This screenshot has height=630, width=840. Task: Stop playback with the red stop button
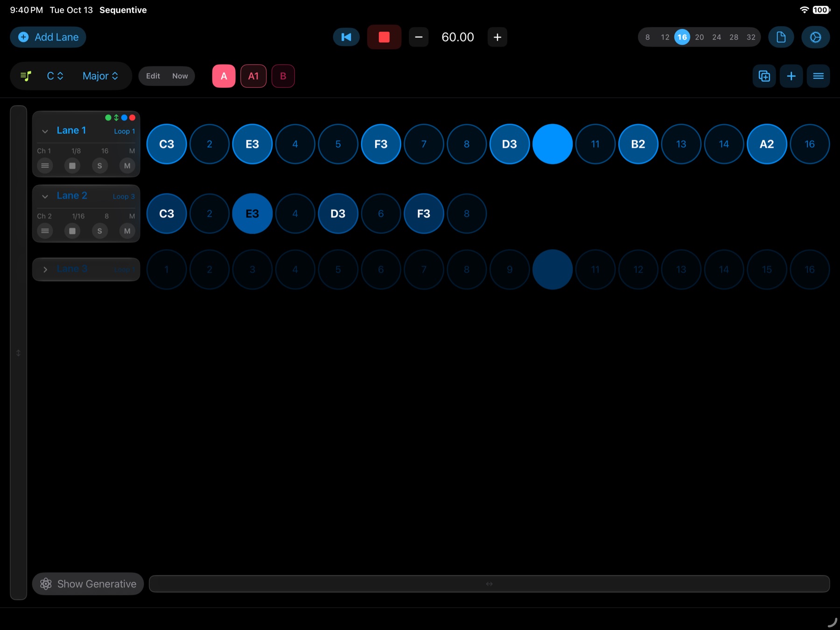384,37
